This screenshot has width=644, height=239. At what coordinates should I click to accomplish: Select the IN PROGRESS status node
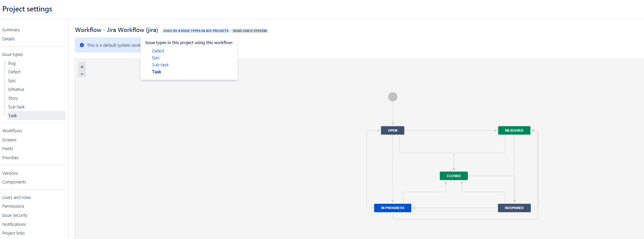point(393,208)
